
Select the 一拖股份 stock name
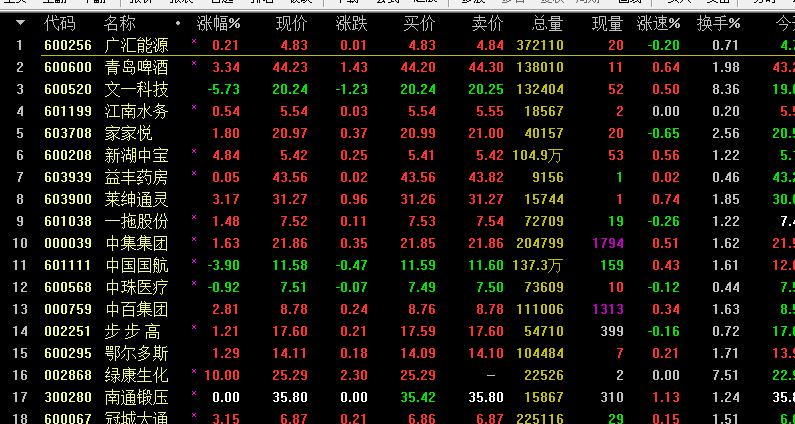136,221
